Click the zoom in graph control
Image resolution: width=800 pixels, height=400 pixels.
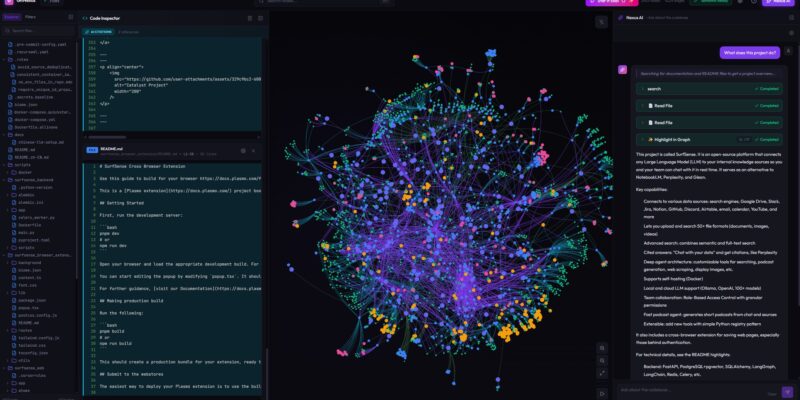tap(601, 349)
